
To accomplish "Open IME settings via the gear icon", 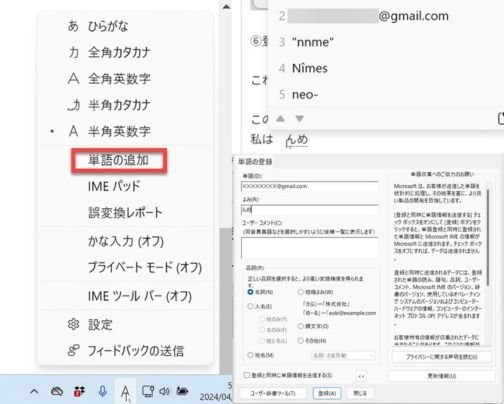I will pos(73,324).
